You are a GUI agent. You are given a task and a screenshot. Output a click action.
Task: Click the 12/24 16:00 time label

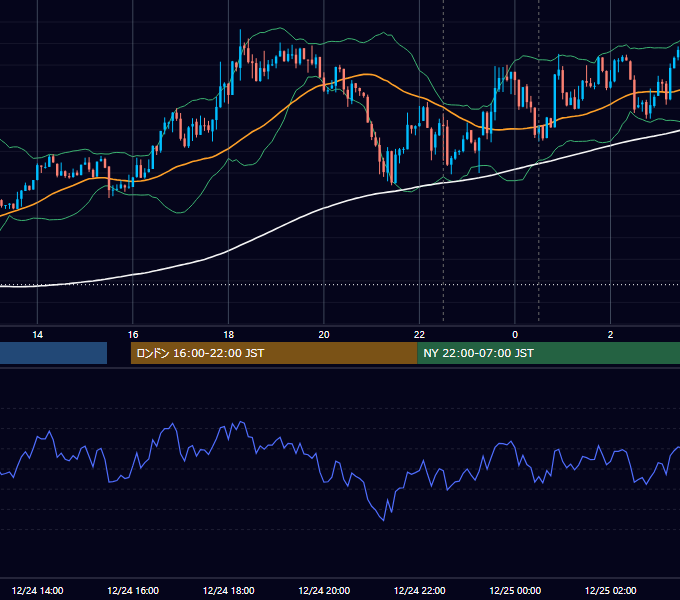(x=133, y=590)
